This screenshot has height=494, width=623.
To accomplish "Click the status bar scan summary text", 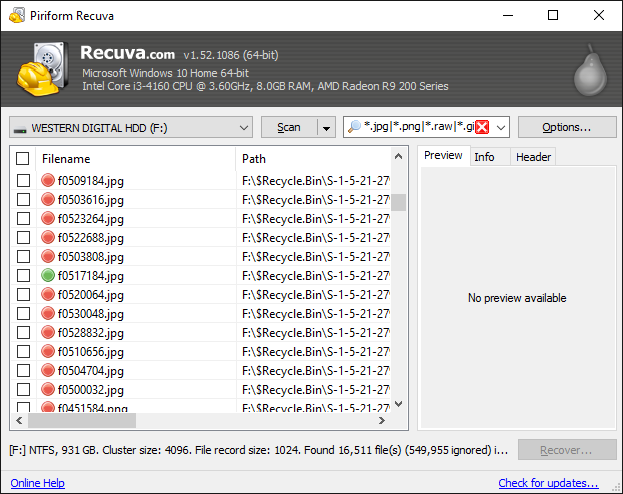I will [259, 450].
